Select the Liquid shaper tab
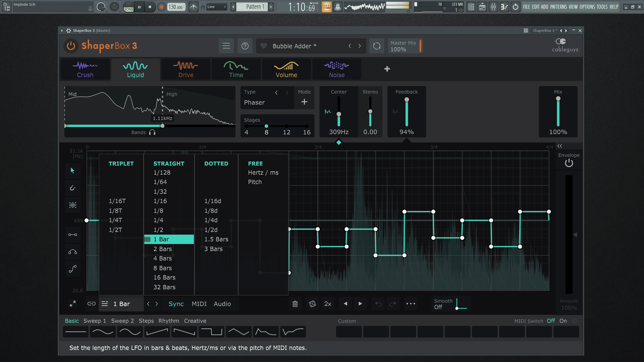The image size is (644, 362). click(136, 69)
